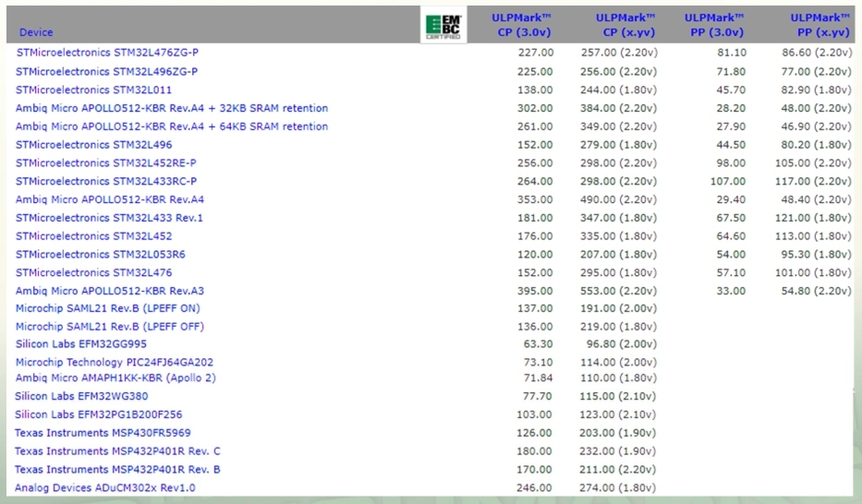This screenshot has width=862, height=504.
Task: Sort by the Device column header
Action: point(35,32)
